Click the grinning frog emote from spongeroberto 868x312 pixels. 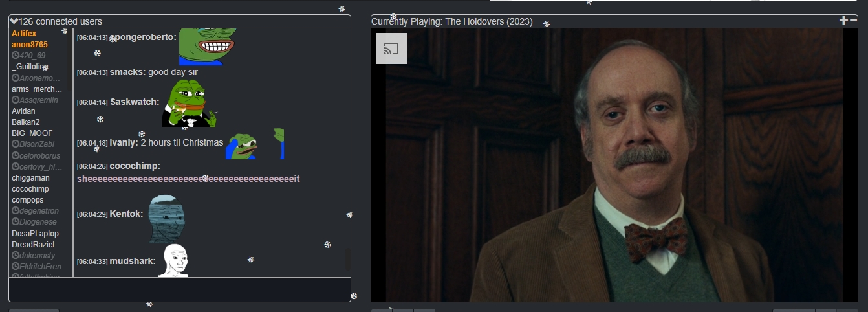(207, 47)
